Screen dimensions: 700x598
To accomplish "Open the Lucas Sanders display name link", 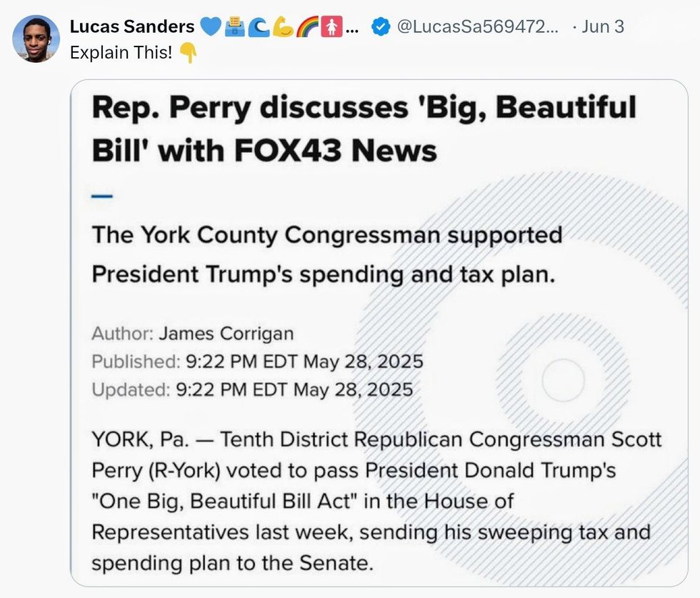I will coord(132,27).
